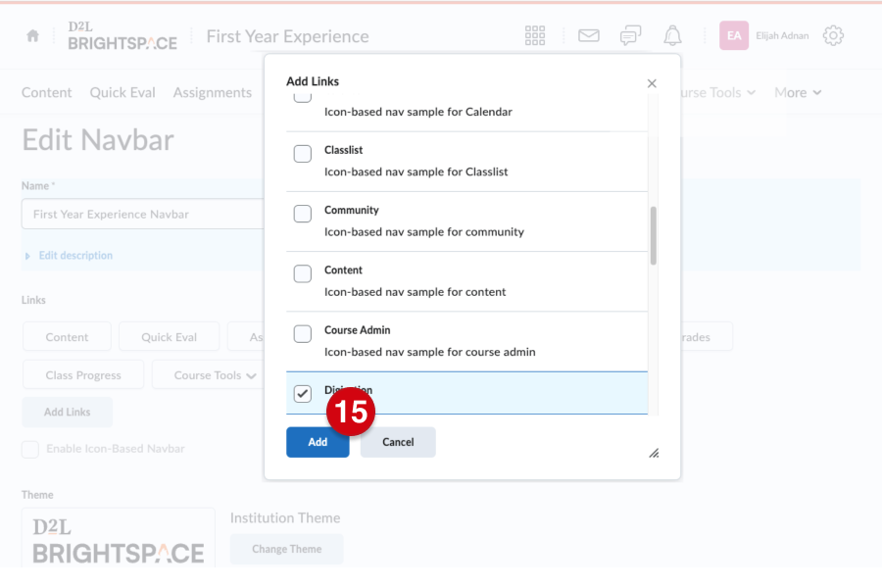Open the Elijah Adnan user menu
This screenshot has width=882, height=588.
782,36
